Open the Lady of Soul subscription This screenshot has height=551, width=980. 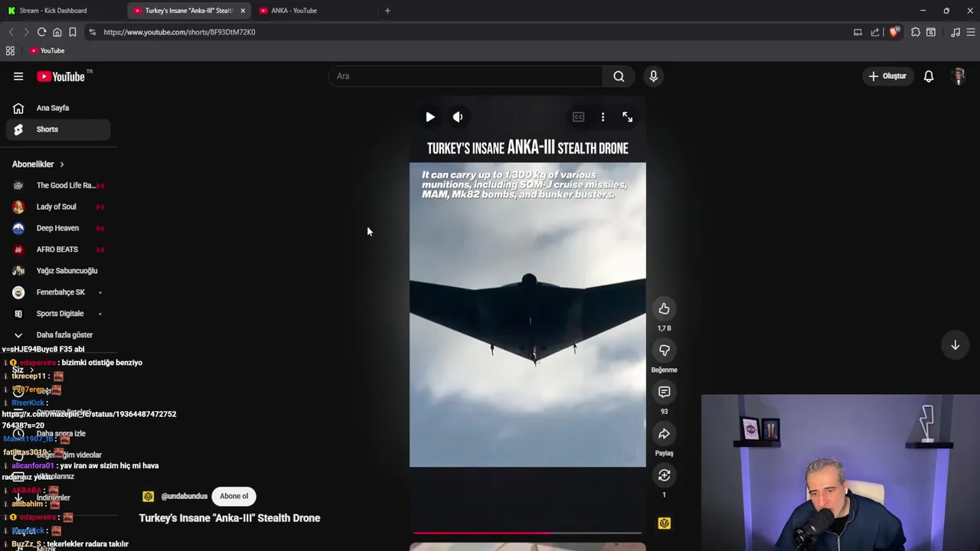pyautogui.click(x=58, y=207)
